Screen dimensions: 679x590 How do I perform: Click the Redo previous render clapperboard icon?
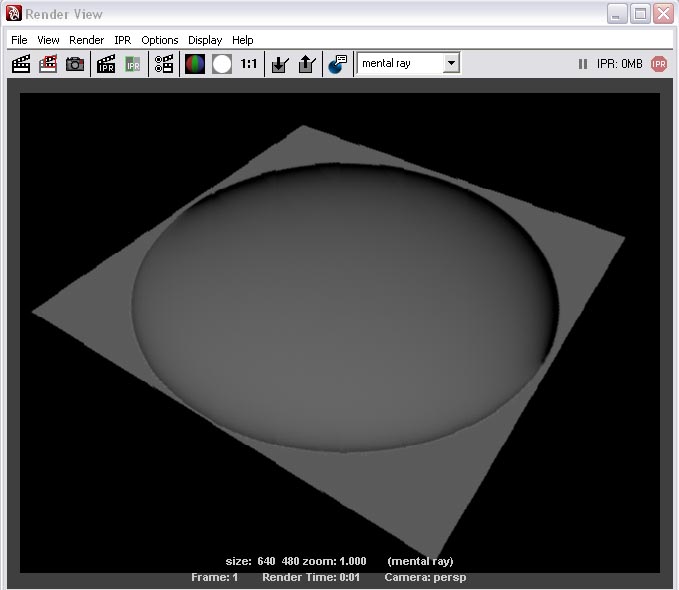coord(21,64)
